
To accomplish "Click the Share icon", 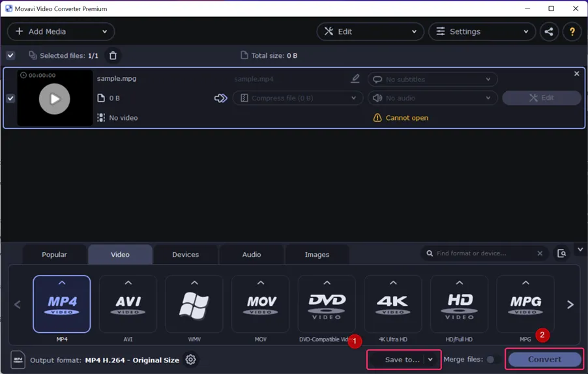I will 549,31.
